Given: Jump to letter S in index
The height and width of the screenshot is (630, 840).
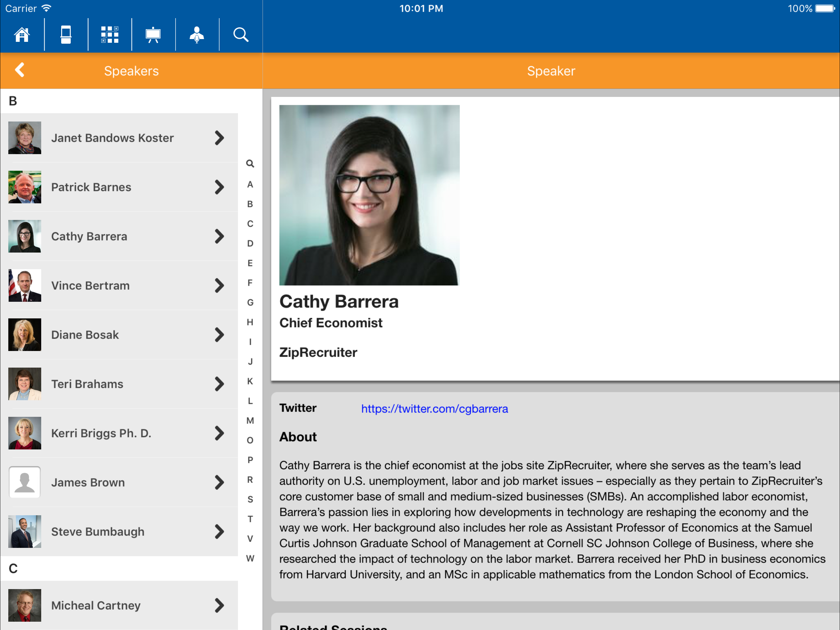Looking at the screenshot, I should click(250, 499).
